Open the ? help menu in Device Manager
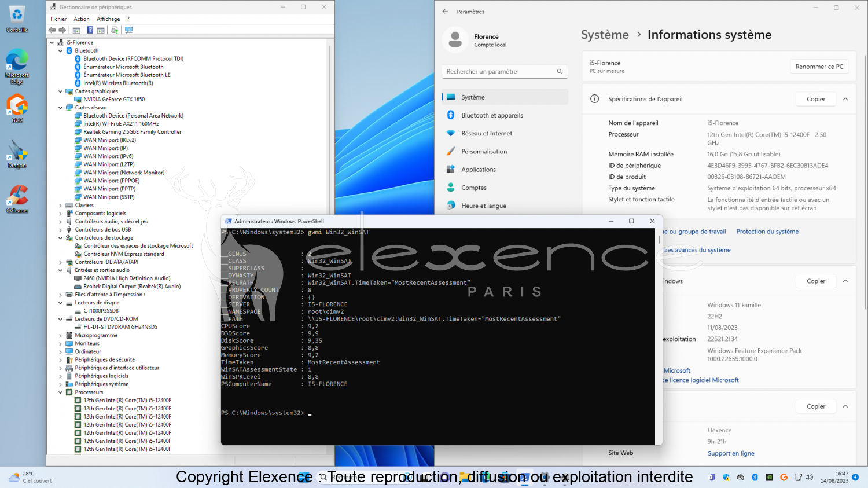The width and height of the screenshot is (868, 488). click(128, 19)
